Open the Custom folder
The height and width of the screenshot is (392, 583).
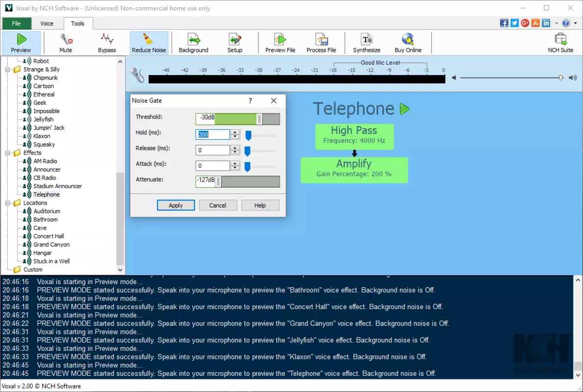[33, 270]
